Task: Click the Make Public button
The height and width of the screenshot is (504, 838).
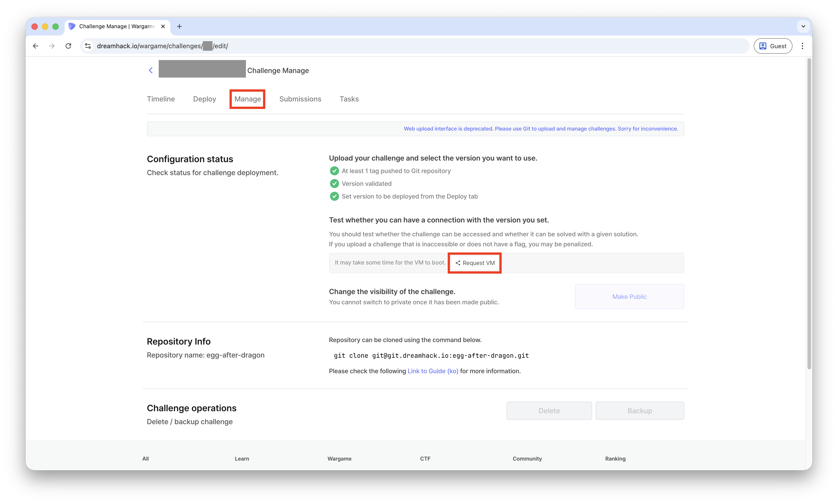Action: coord(629,297)
